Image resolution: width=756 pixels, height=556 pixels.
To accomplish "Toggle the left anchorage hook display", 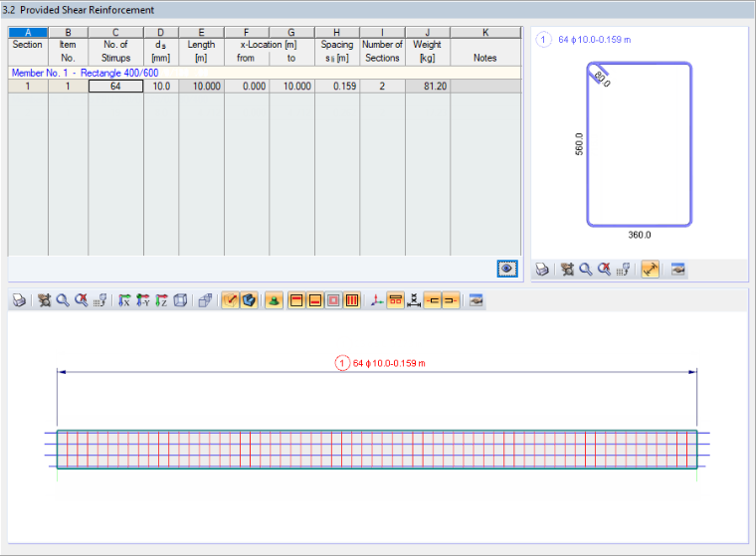I will (433, 300).
